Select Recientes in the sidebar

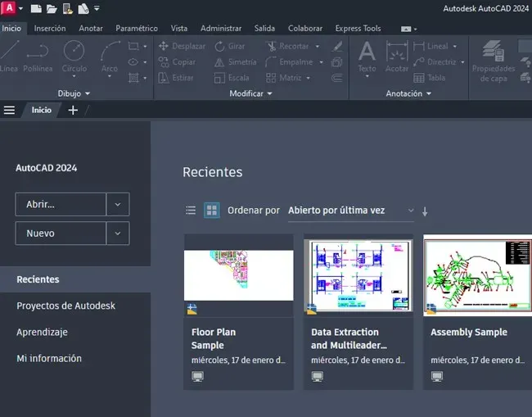click(75, 279)
